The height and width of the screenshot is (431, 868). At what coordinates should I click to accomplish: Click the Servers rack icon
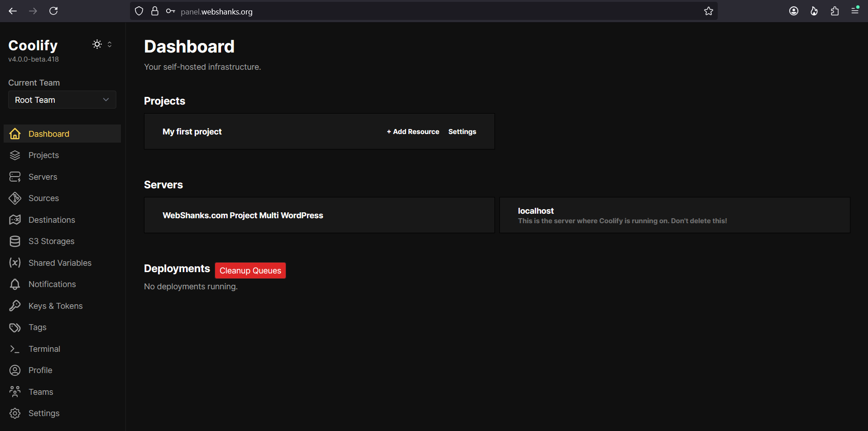pyautogui.click(x=15, y=177)
